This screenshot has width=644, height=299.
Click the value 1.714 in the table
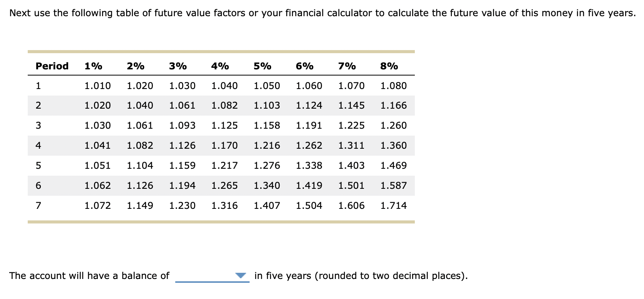393,205
